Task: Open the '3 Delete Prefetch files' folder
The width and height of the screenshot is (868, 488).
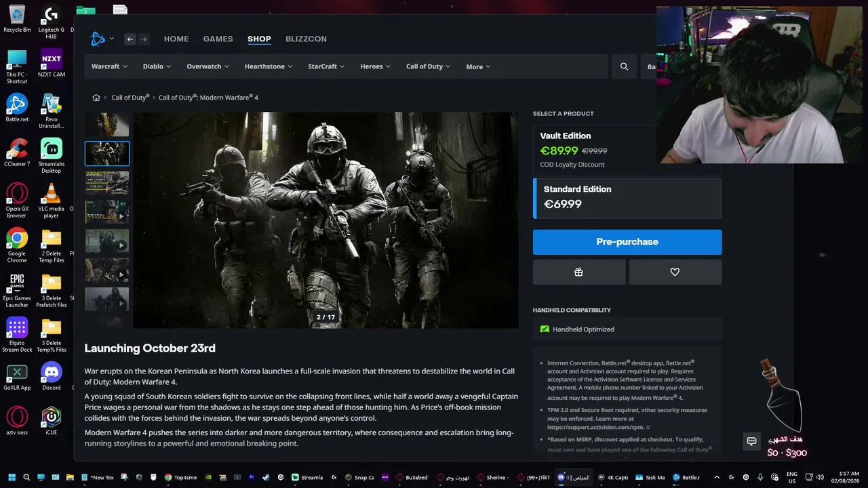Action: 51,290
